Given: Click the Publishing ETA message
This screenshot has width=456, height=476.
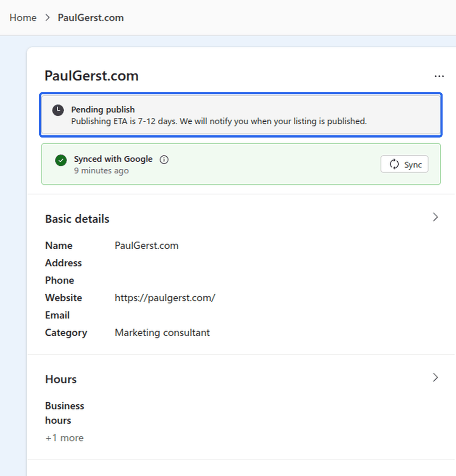Looking at the screenshot, I should pos(219,121).
